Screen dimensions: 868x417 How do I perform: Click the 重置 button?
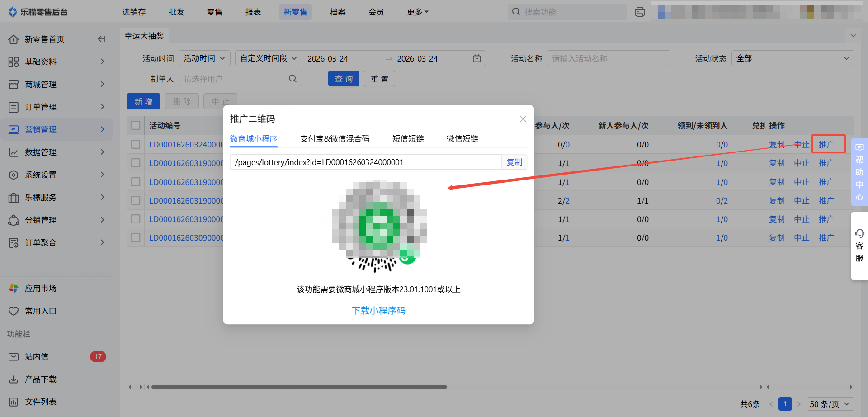379,79
